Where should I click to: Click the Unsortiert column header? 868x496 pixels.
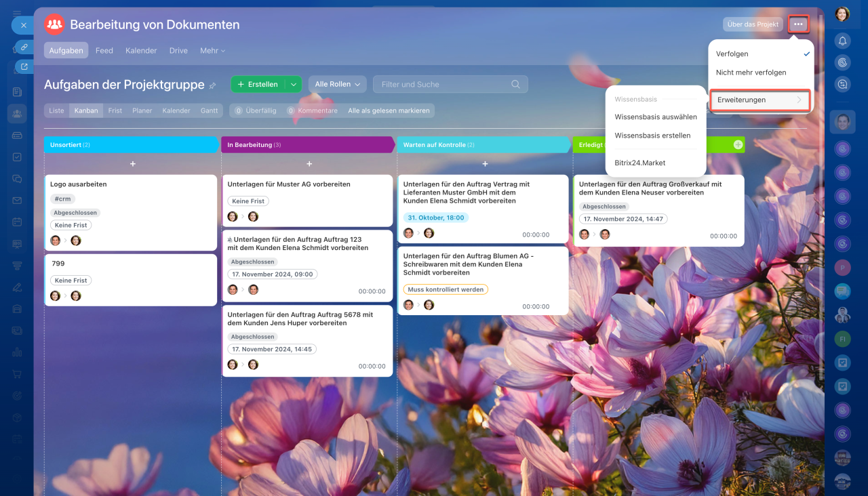tap(131, 145)
